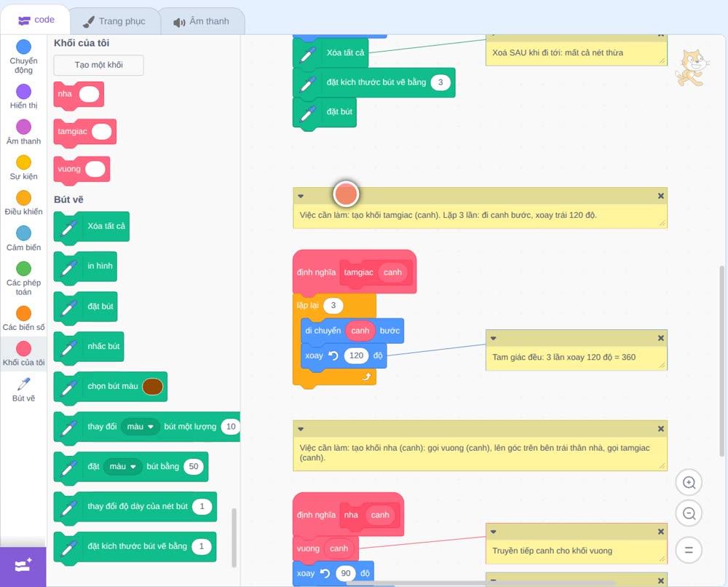The width and height of the screenshot is (728, 587).
Task: Click the vuong custom block in palette
Action: point(82,170)
